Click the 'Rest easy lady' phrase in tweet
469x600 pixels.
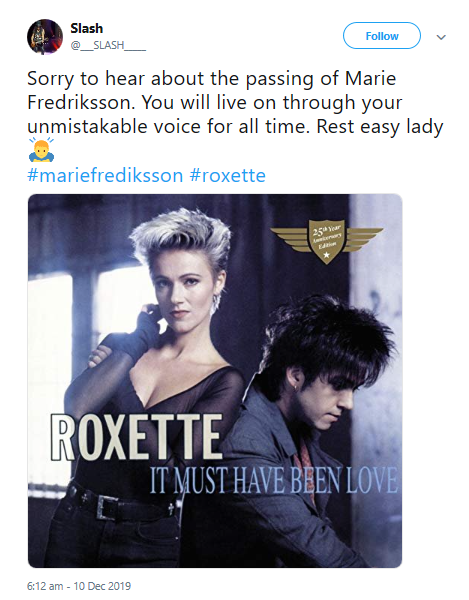click(379, 127)
